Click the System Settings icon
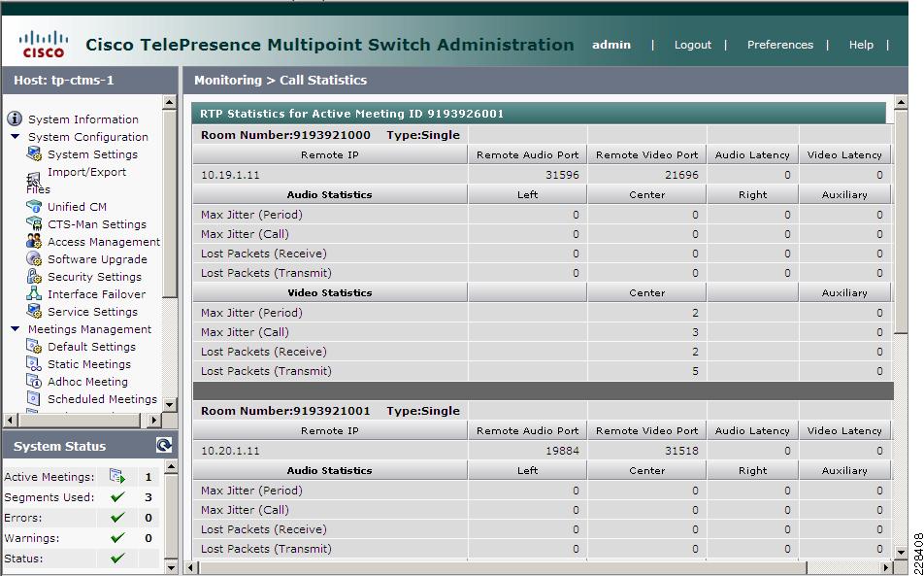924x576 pixels. (34, 153)
